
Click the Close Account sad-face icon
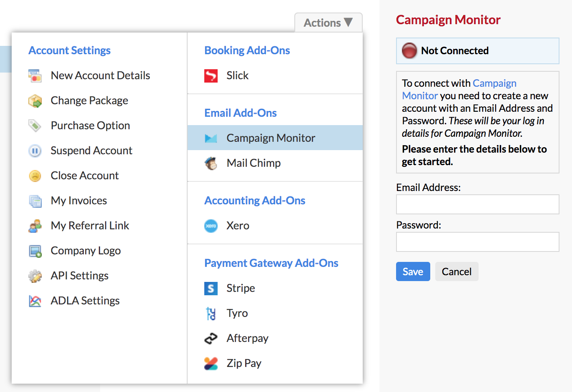35,176
